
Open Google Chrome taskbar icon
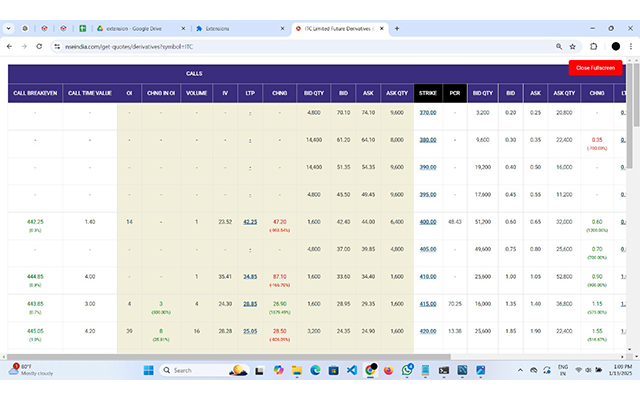click(370, 370)
